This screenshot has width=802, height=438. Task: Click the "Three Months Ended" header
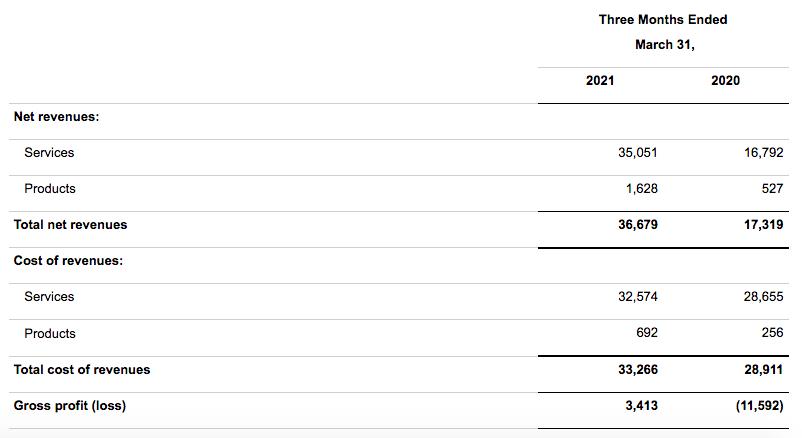tap(663, 19)
